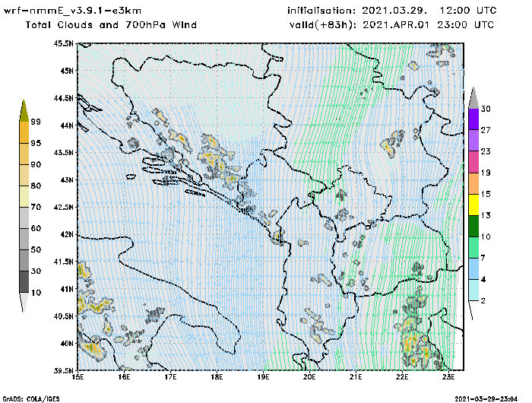Pick the orange 15–19 wind speed swatch

point(473,183)
